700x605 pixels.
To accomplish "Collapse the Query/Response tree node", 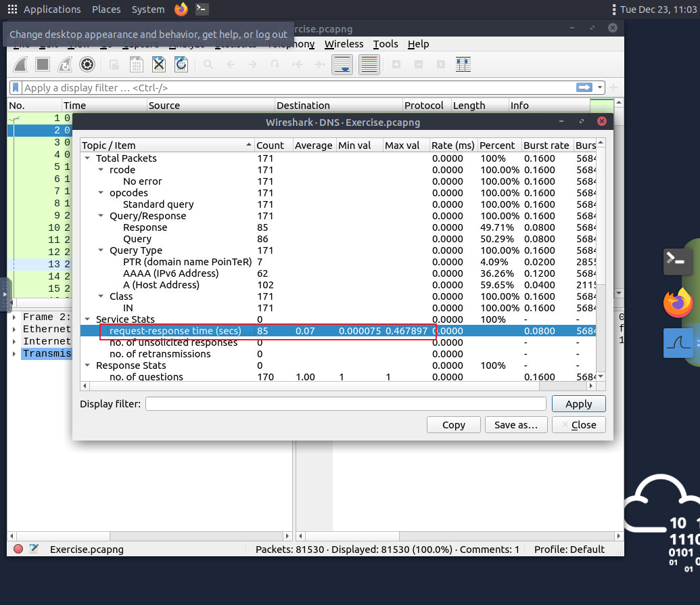I will pos(101,216).
